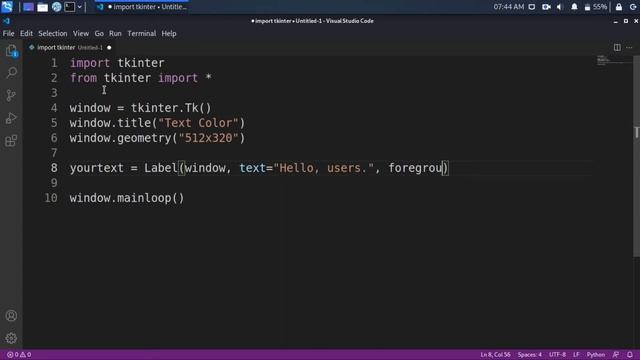Image resolution: width=640 pixels, height=360 pixels.
Task: Open the Extensions view
Action: [x=11, y=141]
